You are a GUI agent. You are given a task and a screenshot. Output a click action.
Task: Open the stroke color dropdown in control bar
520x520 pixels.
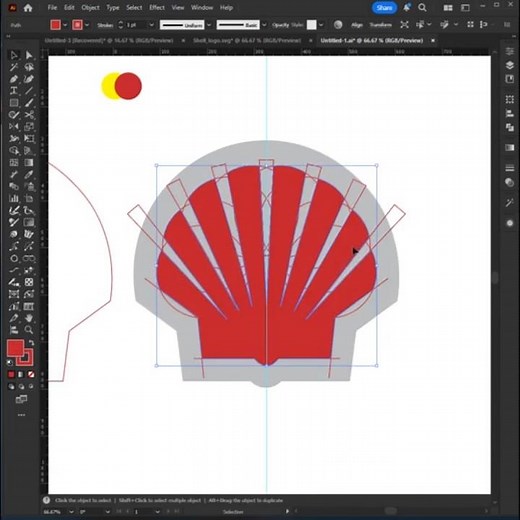[x=87, y=25]
